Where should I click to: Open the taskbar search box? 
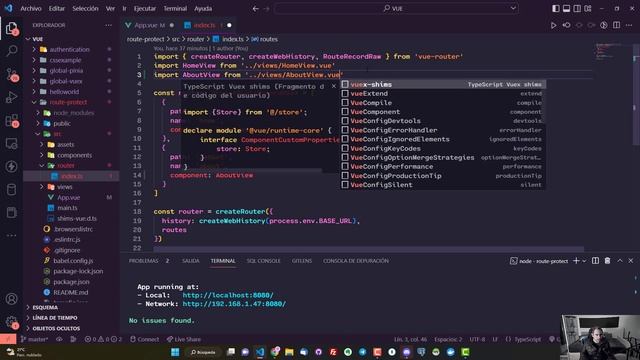203,352
